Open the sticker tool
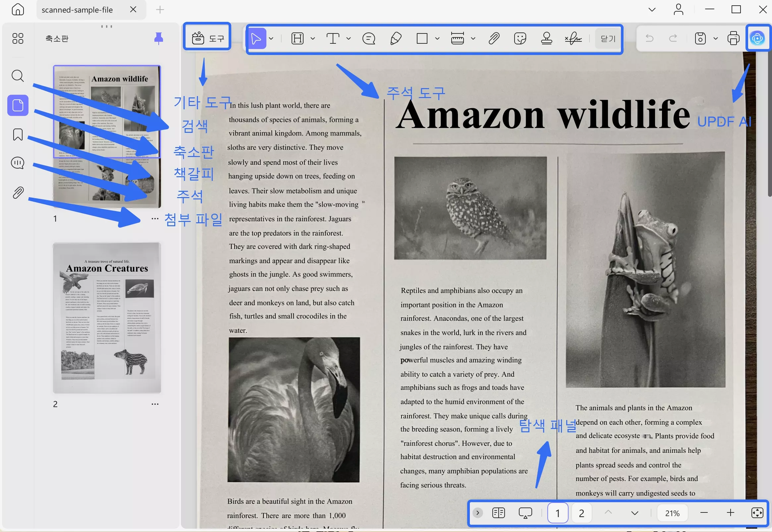The height and width of the screenshot is (532, 772). pos(520,39)
